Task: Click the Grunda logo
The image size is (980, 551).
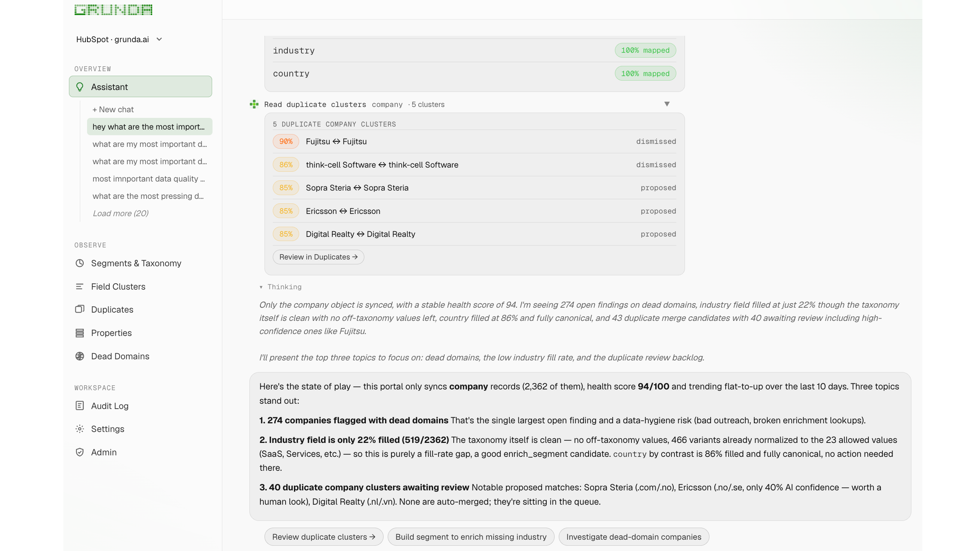Action: (113, 10)
